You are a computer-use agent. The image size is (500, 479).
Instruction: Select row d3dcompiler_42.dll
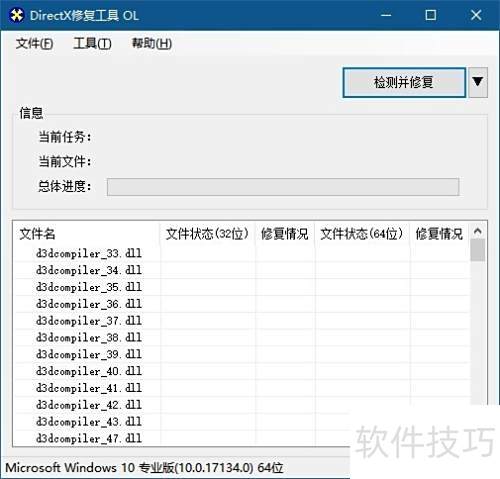click(242, 405)
